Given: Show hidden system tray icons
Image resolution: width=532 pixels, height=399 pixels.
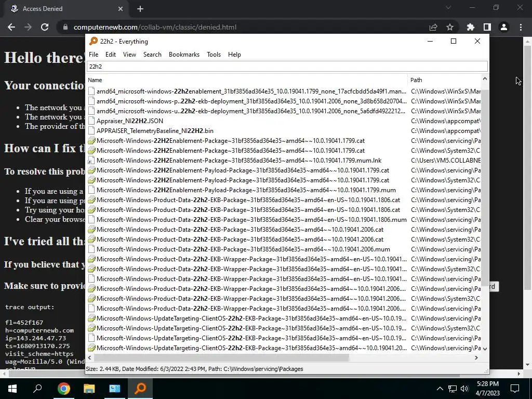Looking at the screenshot, I should point(440,389).
